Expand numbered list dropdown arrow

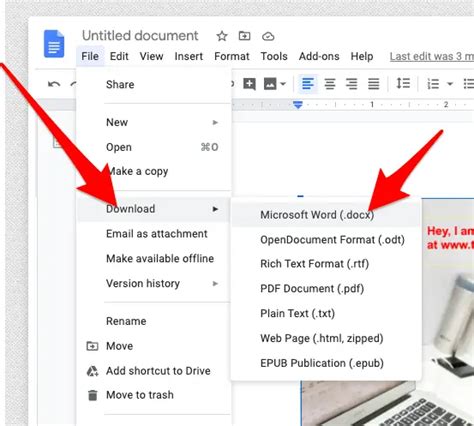pos(450,84)
